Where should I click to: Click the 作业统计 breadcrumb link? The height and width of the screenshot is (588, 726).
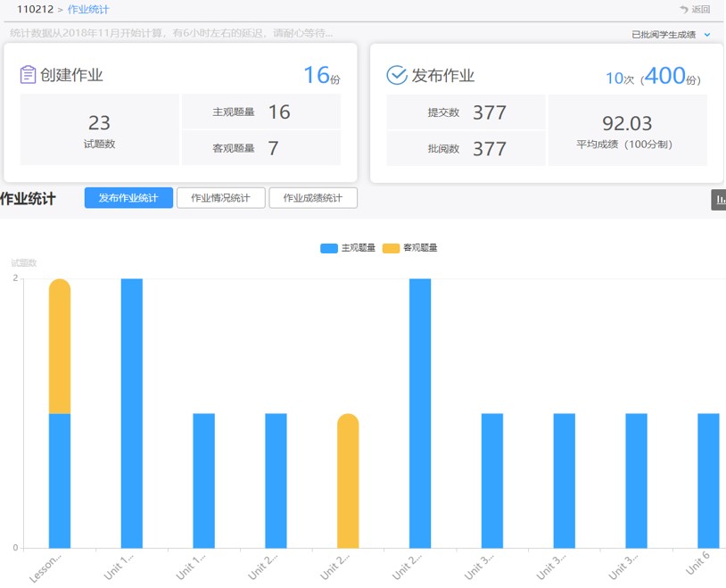(x=88, y=10)
